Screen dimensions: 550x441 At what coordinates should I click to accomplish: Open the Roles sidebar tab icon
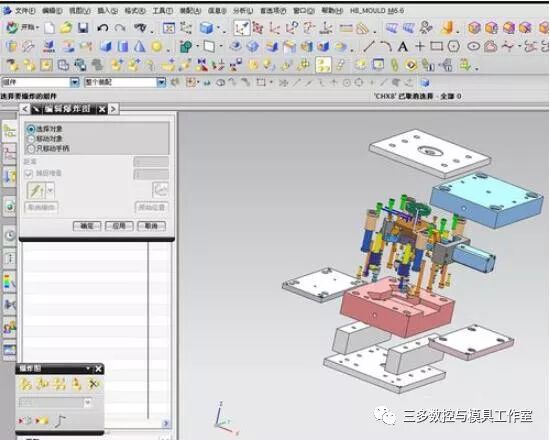pos(9,327)
